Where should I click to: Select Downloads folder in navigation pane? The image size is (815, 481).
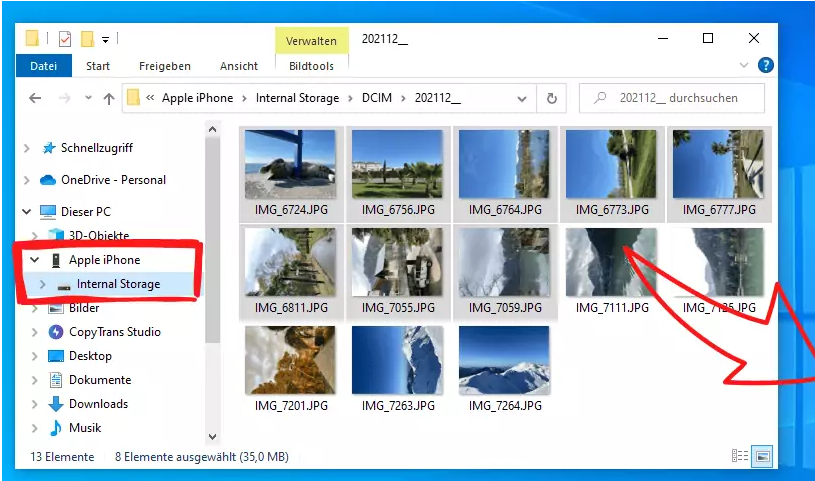(x=98, y=404)
